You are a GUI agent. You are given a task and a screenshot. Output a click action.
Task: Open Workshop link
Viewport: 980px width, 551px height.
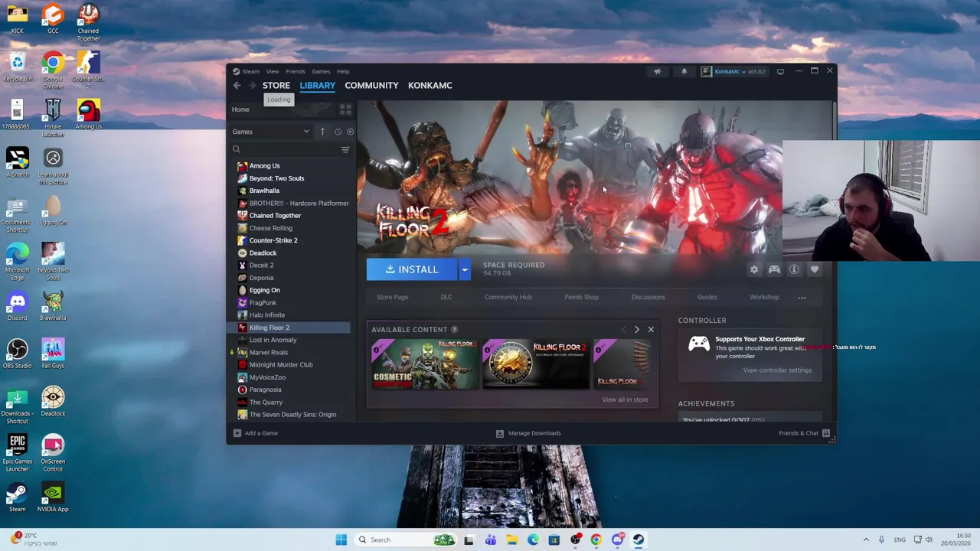click(x=764, y=297)
